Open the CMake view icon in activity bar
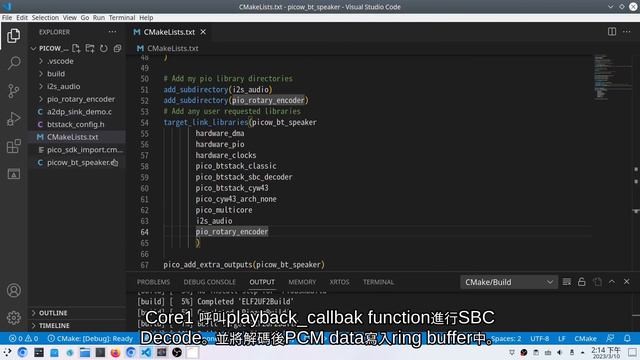The height and width of the screenshot is (360, 640). pos(13,174)
